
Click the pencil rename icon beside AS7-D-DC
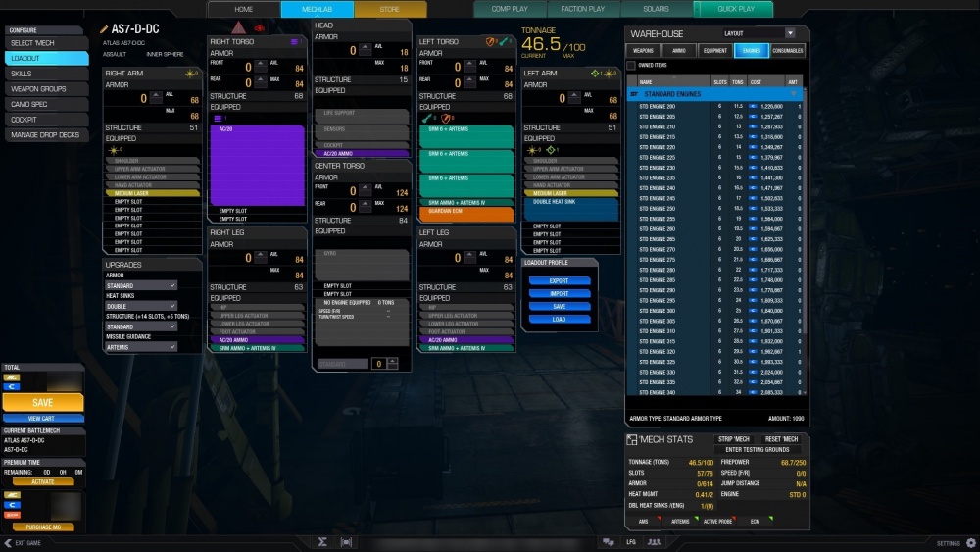104,29
